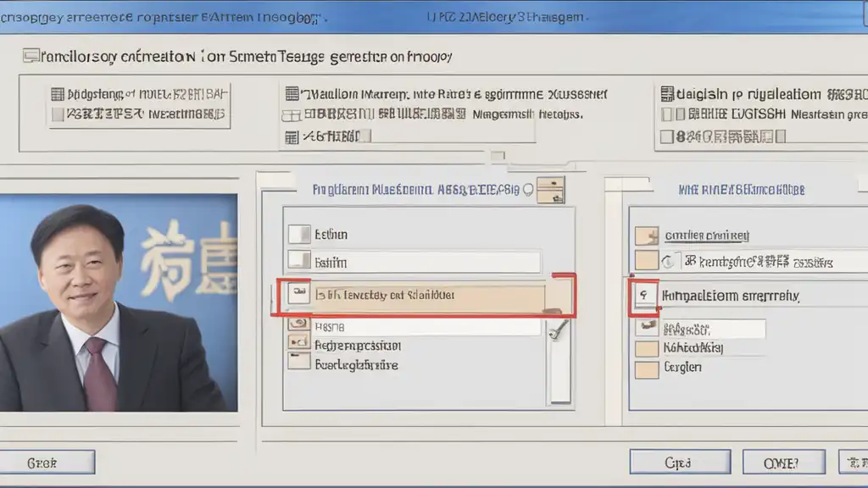This screenshot has height=488, width=868.
Task: Click the wrench icon beside the middle list
Action: coord(558,330)
